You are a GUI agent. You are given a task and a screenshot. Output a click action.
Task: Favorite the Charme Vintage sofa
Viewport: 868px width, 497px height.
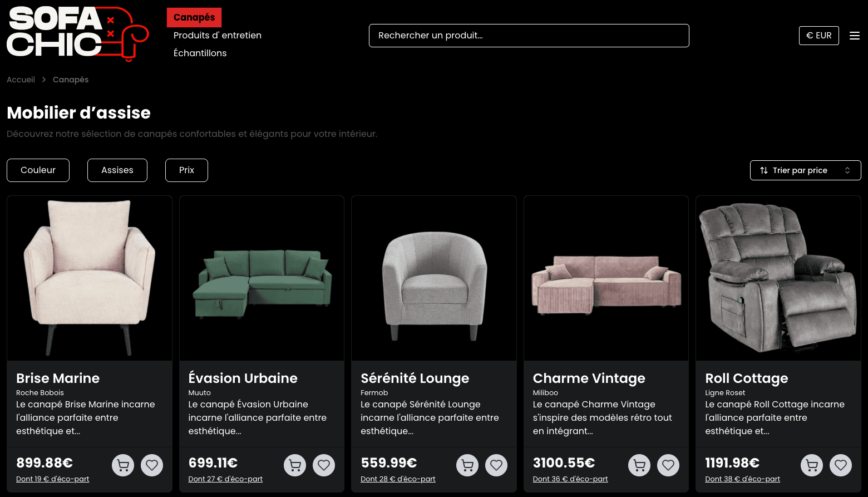tap(668, 465)
